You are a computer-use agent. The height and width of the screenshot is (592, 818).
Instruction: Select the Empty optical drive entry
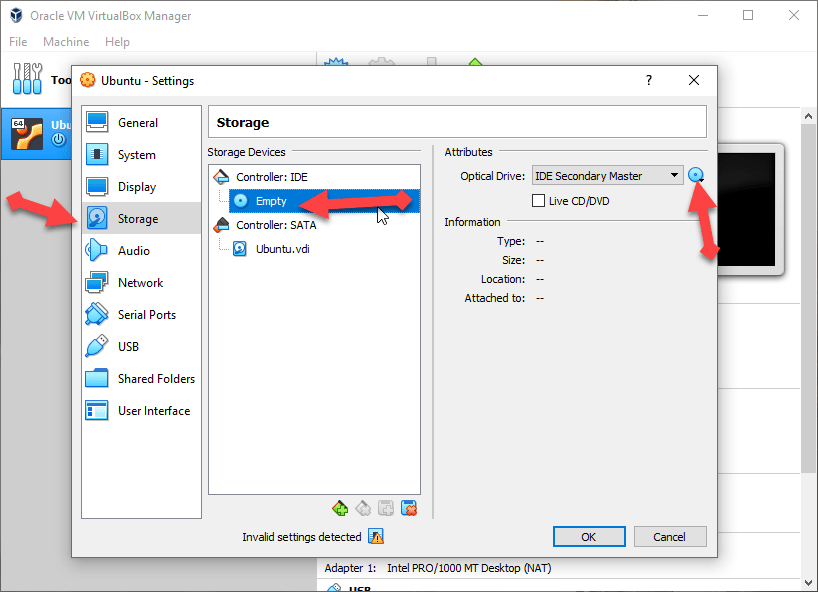click(x=271, y=201)
